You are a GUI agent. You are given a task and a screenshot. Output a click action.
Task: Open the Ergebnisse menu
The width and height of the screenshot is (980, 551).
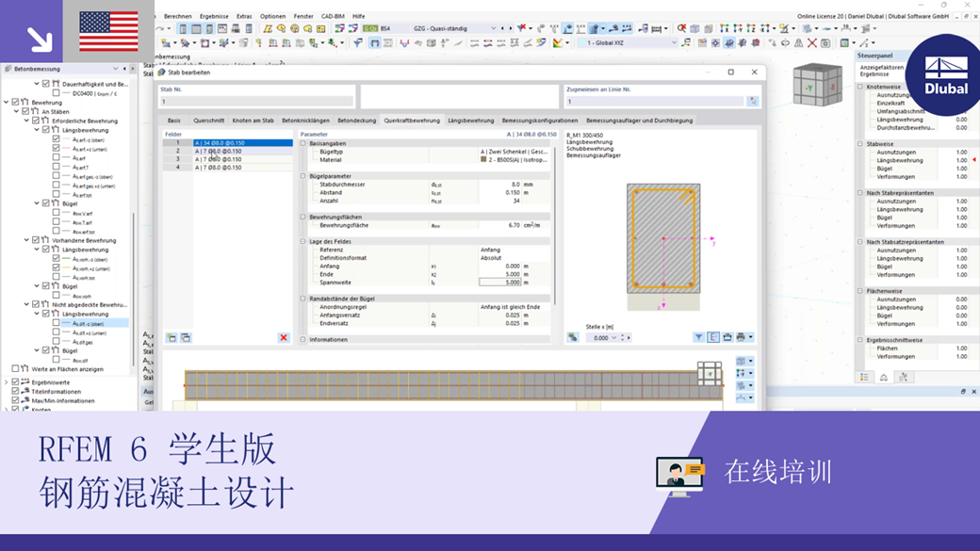tap(214, 16)
